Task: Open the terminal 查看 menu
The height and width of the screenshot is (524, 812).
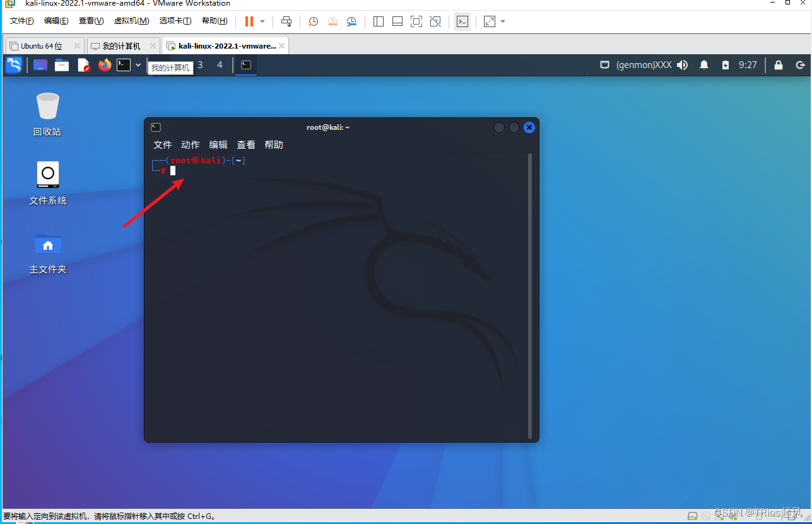Action: pyautogui.click(x=246, y=145)
